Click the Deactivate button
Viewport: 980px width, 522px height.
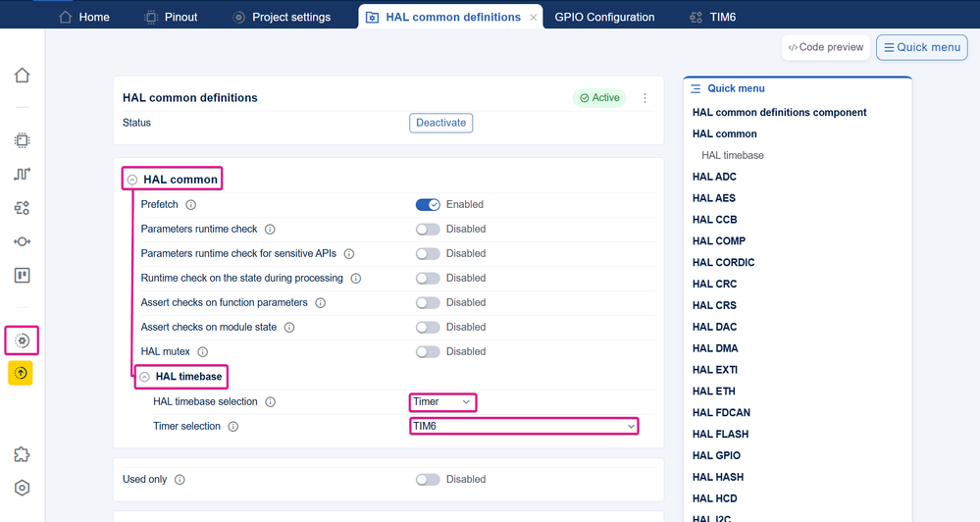point(440,124)
